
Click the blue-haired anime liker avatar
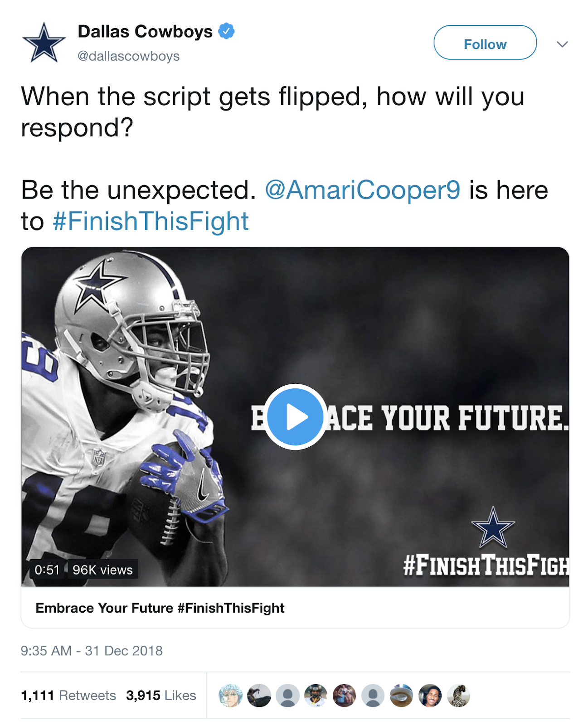230,696
